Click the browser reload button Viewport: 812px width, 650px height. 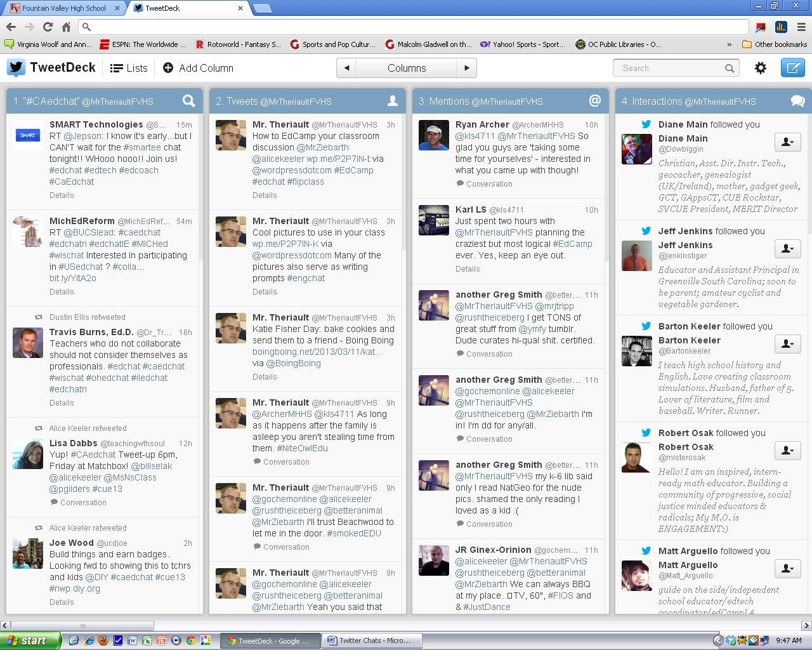click(48, 27)
